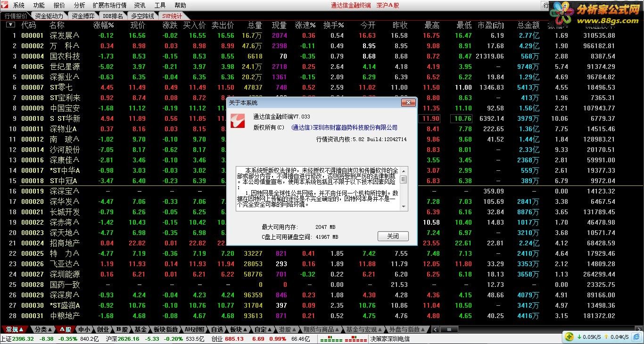
Task: Click down arrow of dialog text scrollbar
Action: 404,207
